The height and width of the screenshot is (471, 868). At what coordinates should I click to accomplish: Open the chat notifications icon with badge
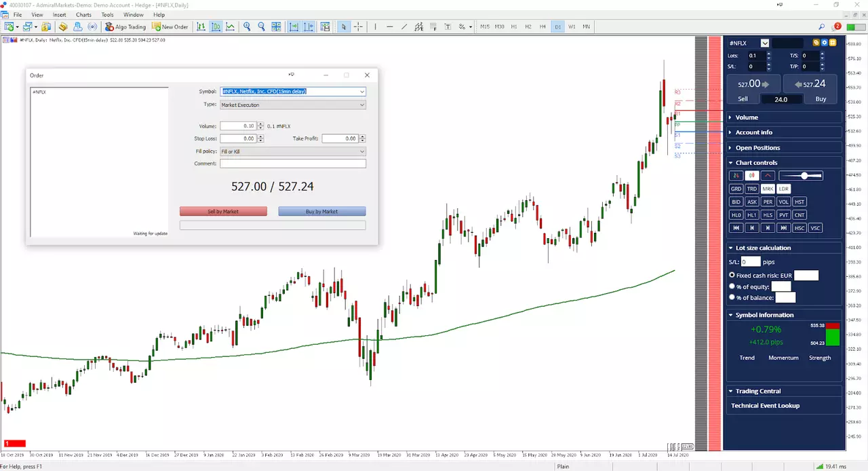[836, 27]
